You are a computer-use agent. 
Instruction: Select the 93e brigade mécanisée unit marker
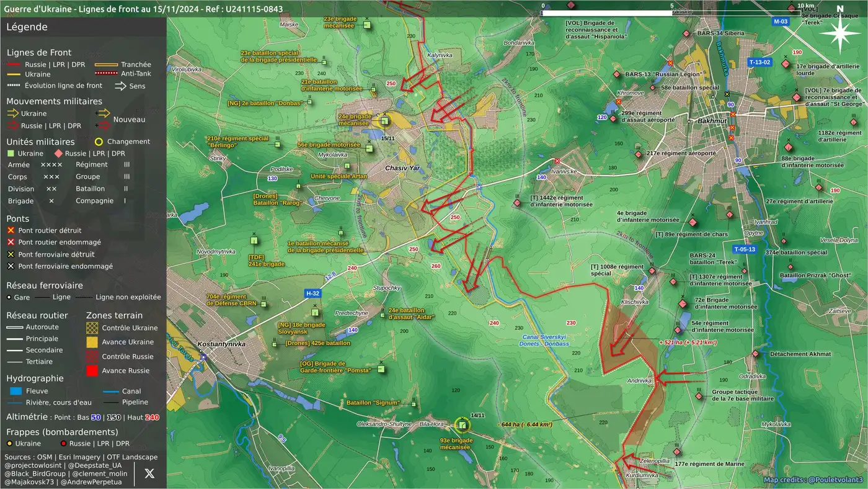(x=463, y=425)
